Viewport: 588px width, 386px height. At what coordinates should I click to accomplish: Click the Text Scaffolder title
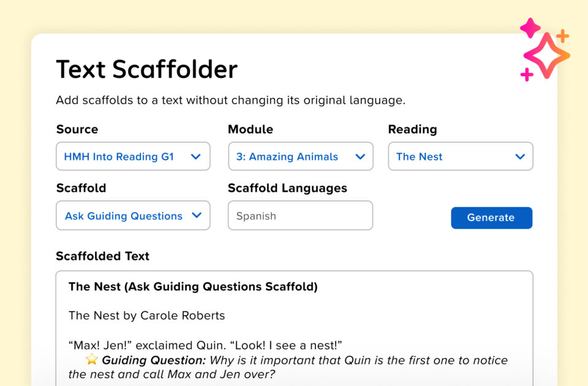[146, 69]
